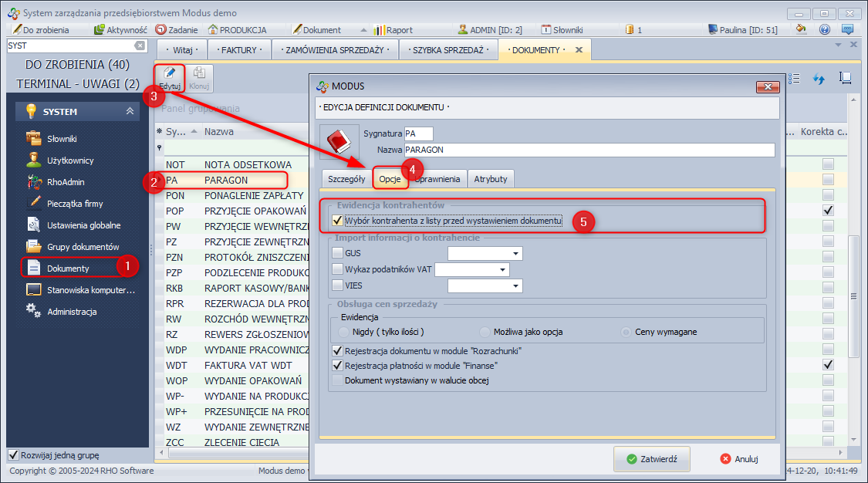Open RhoAdmin in the sidebar

pyautogui.click(x=66, y=182)
